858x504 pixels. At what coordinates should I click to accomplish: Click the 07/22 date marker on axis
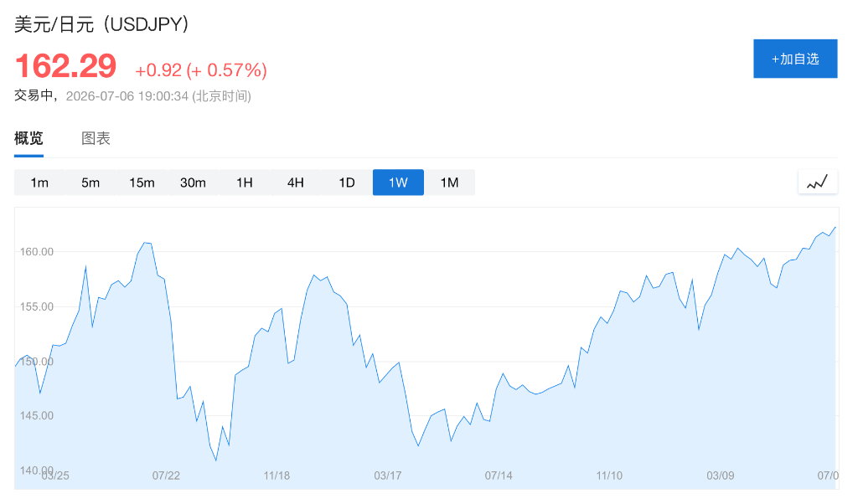click(166, 476)
